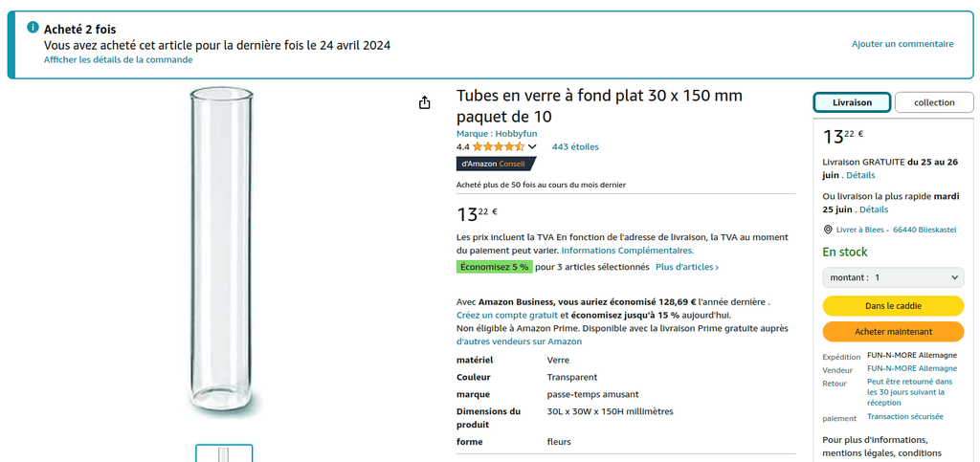Add item with Dans le caddie
The width and height of the screenshot is (980, 462).
(x=893, y=306)
